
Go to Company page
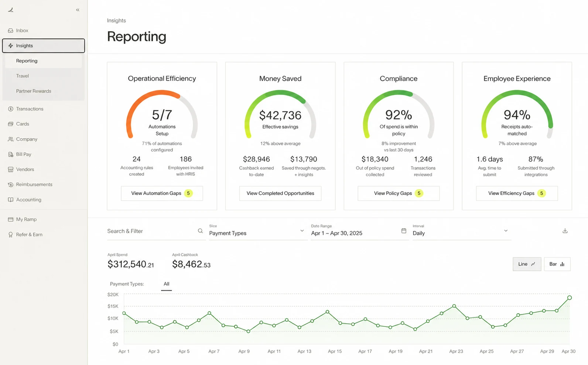pyautogui.click(x=44, y=139)
